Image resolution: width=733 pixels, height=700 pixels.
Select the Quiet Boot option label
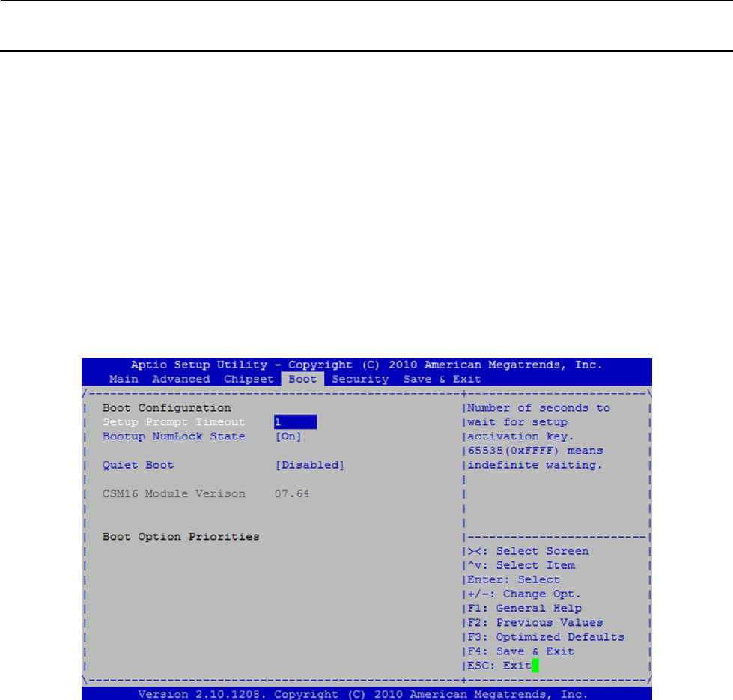coord(138,465)
